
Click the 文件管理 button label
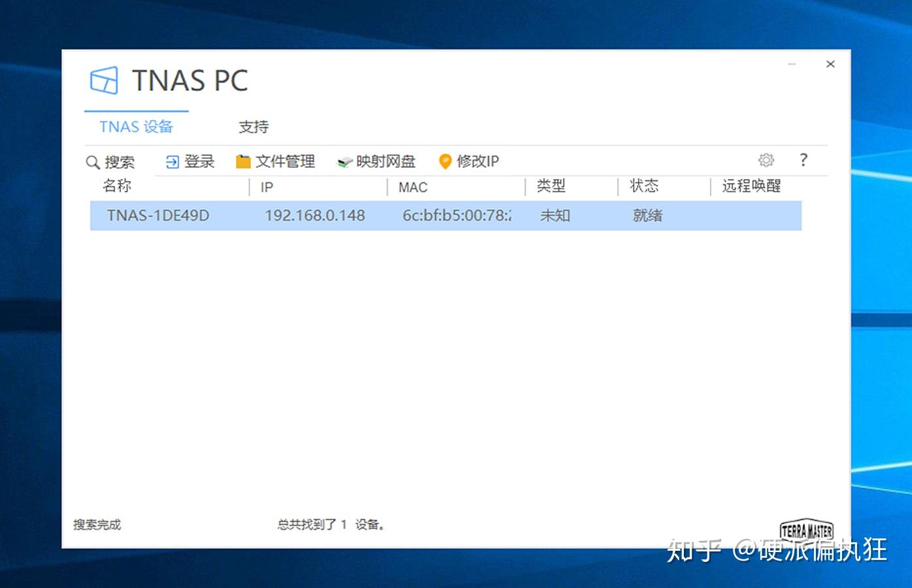click(285, 161)
